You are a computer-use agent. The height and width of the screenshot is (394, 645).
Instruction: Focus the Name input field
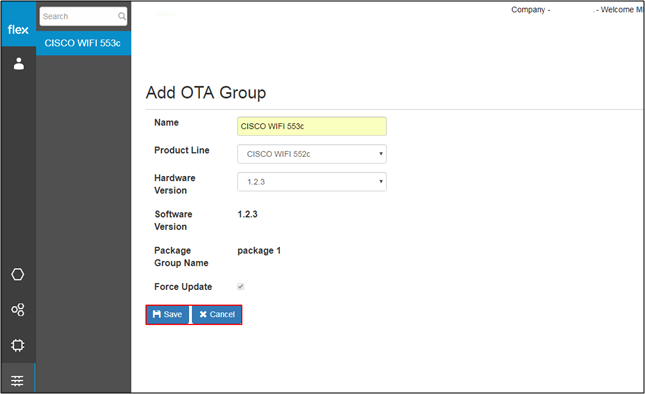312,126
